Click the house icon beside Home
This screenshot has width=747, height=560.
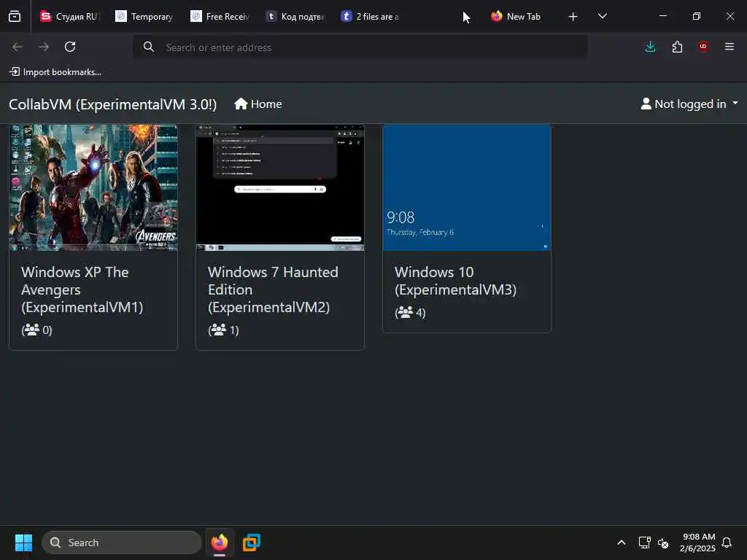(241, 104)
